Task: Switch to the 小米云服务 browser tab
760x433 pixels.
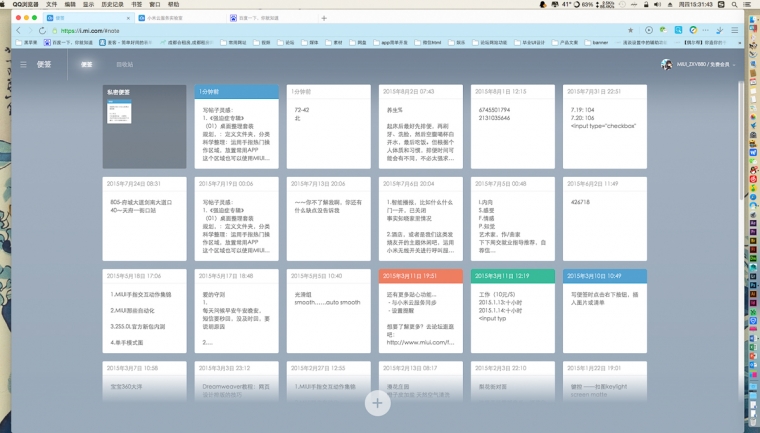Action: tap(180, 18)
